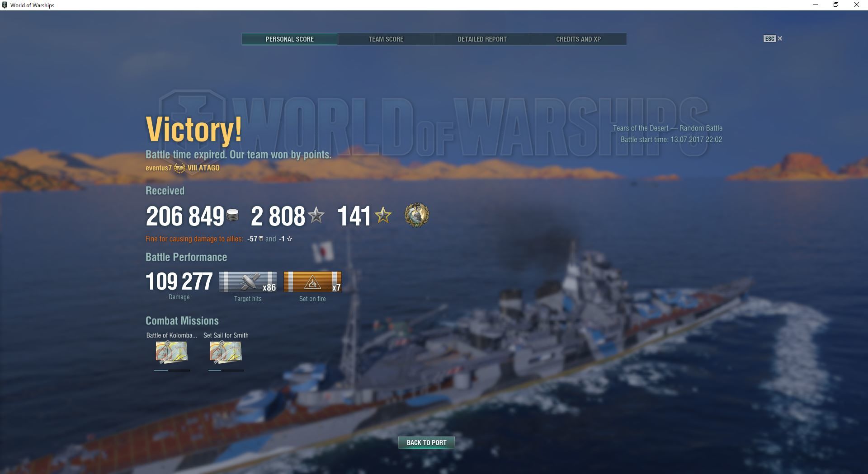Click the VIII ATAGO ship name
The height and width of the screenshot is (474, 868).
[203, 168]
